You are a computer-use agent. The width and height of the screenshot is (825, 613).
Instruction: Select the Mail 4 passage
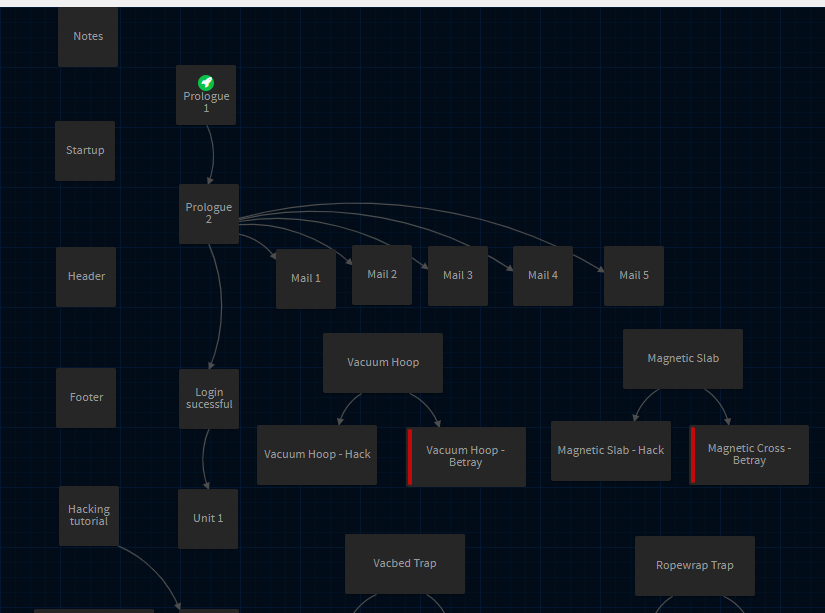542,276
